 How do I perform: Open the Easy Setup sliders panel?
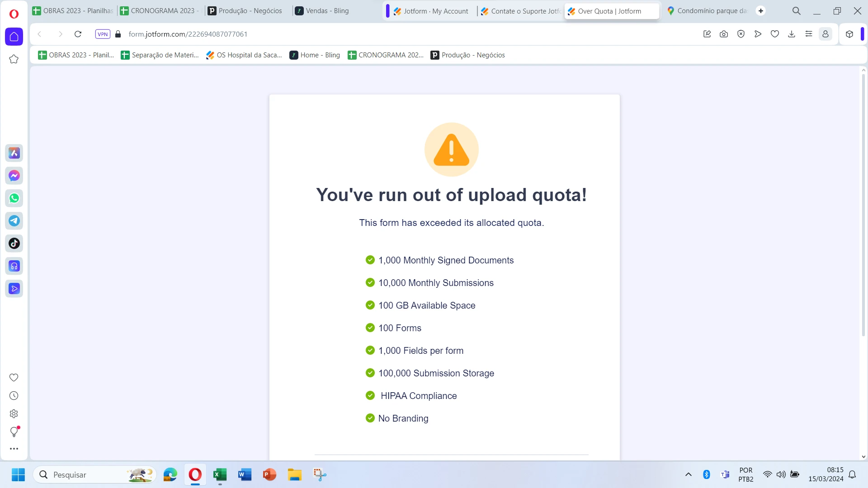point(809,34)
